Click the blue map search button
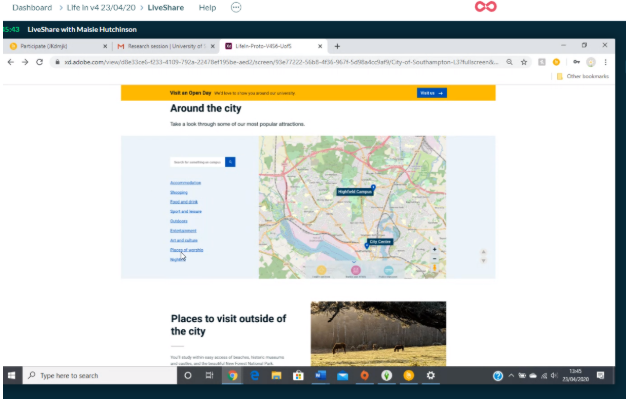 click(x=230, y=162)
